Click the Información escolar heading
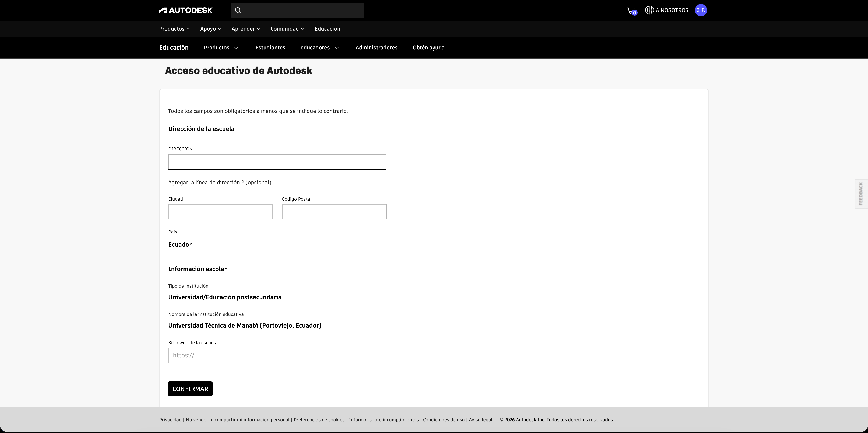Screen dimensions: 868x433 (x=197, y=269)
